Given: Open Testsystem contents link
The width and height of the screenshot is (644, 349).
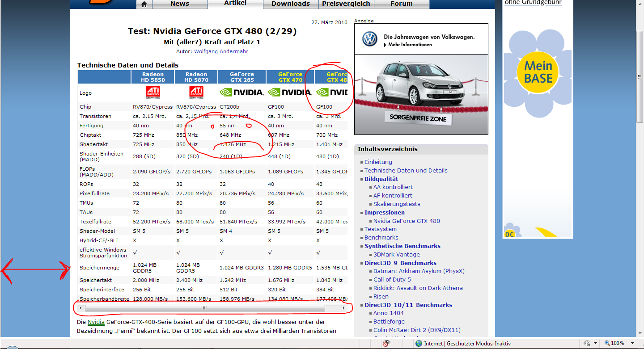Looking at the screenshot, I should 380,229.
